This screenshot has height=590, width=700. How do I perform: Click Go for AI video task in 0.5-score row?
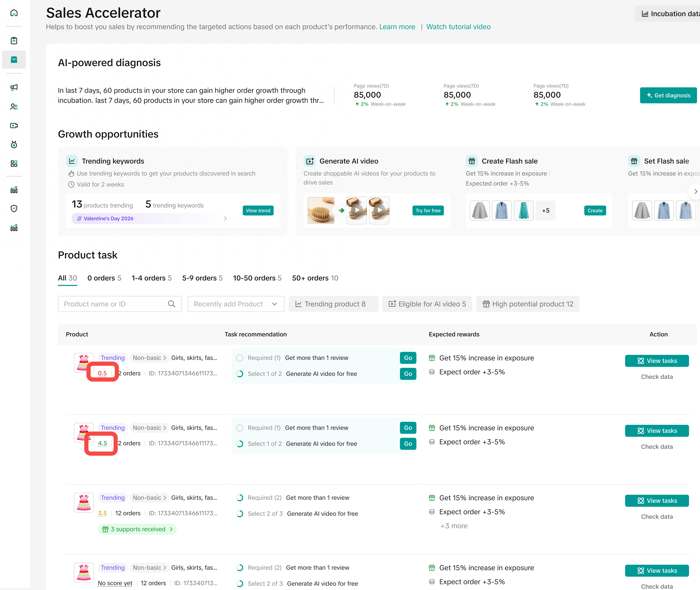tap(408, 374)
